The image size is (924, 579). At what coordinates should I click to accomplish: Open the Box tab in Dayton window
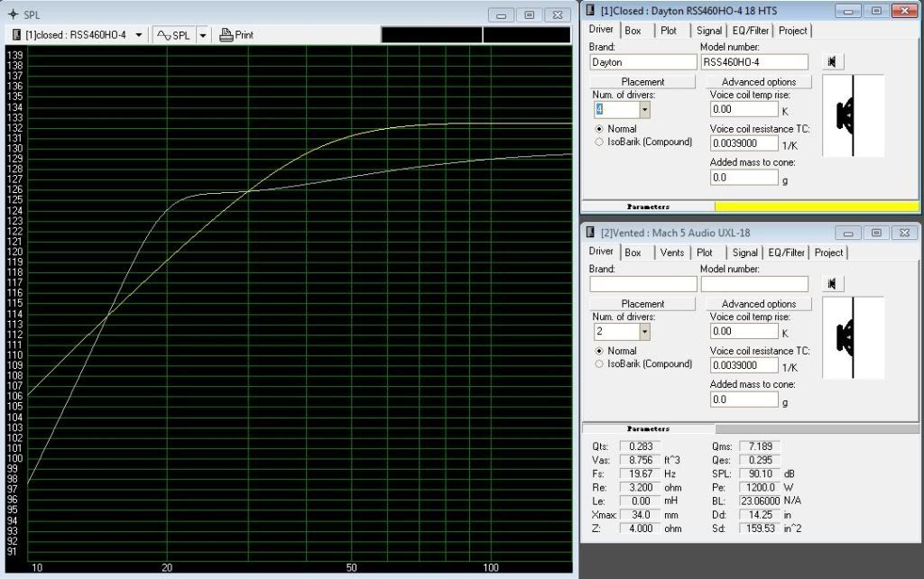point(633,31)
